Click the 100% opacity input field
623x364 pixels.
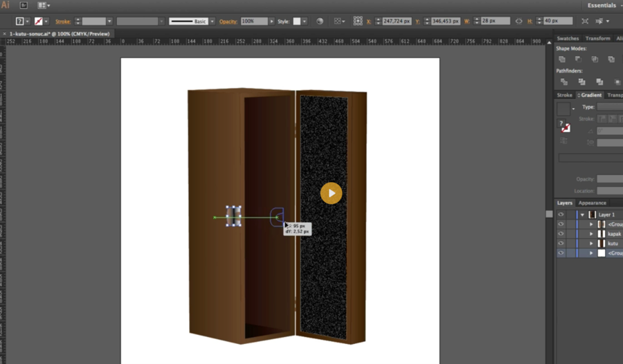tap(254, 21)
